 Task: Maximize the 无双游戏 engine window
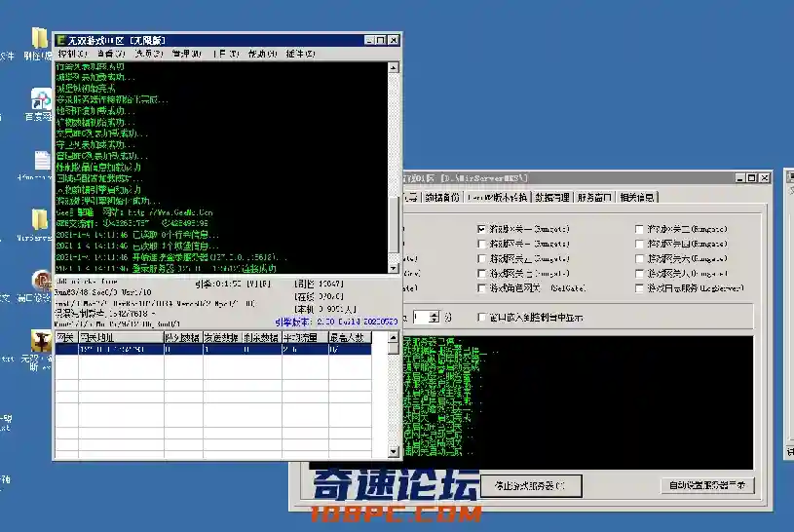[x=381, y=40]
